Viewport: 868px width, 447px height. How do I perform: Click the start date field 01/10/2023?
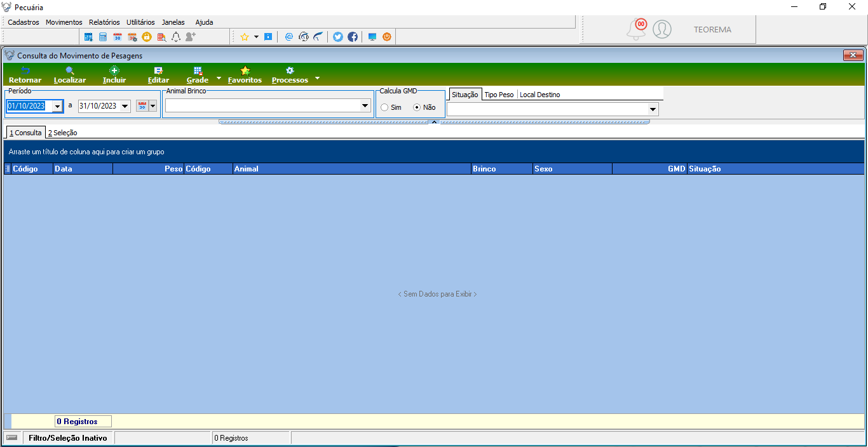30,107
